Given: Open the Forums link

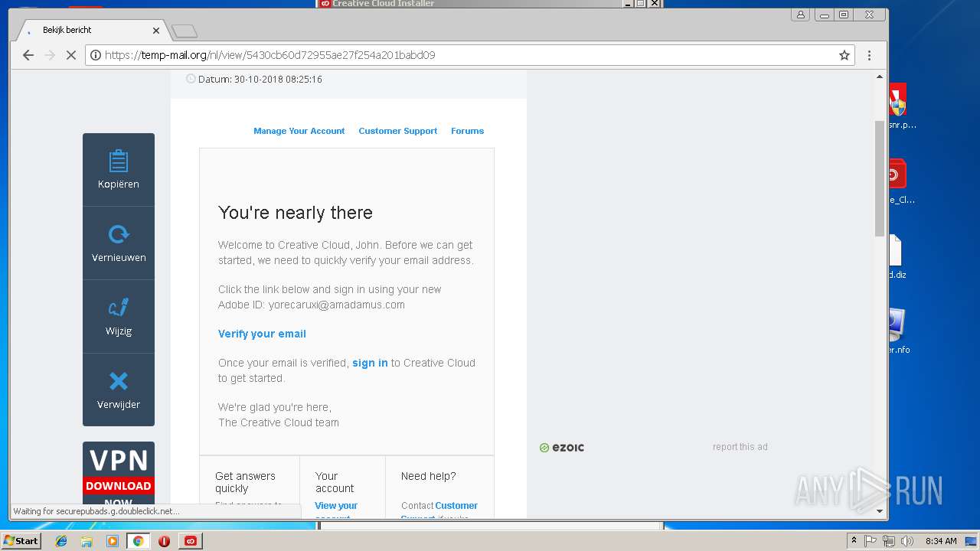Looking at the screenshot, I should 467,131.
